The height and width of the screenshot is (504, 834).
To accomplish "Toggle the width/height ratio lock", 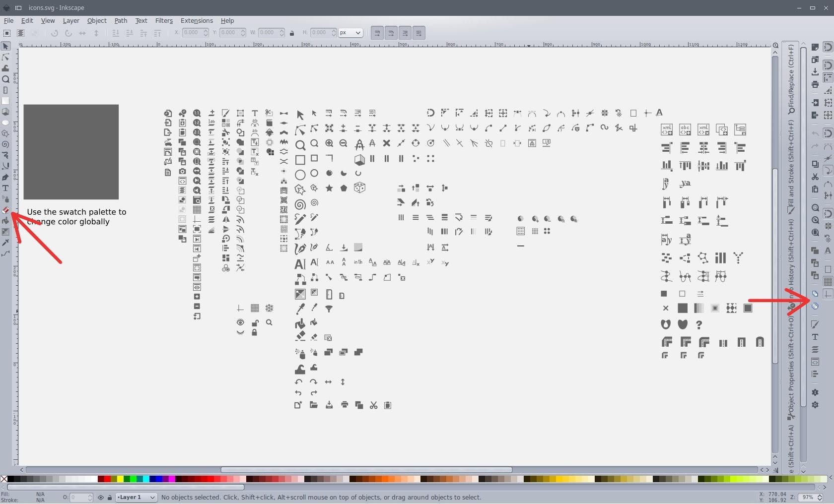I will point(291,33).
